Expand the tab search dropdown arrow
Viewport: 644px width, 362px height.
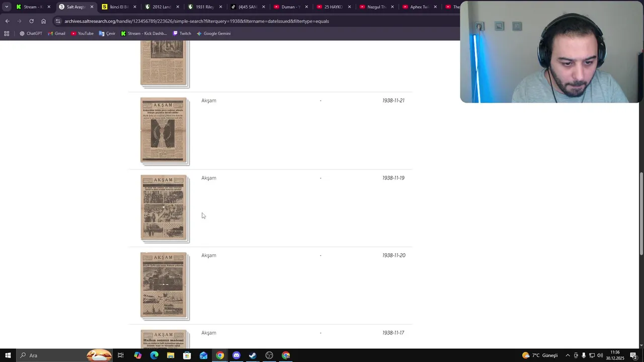7,7
